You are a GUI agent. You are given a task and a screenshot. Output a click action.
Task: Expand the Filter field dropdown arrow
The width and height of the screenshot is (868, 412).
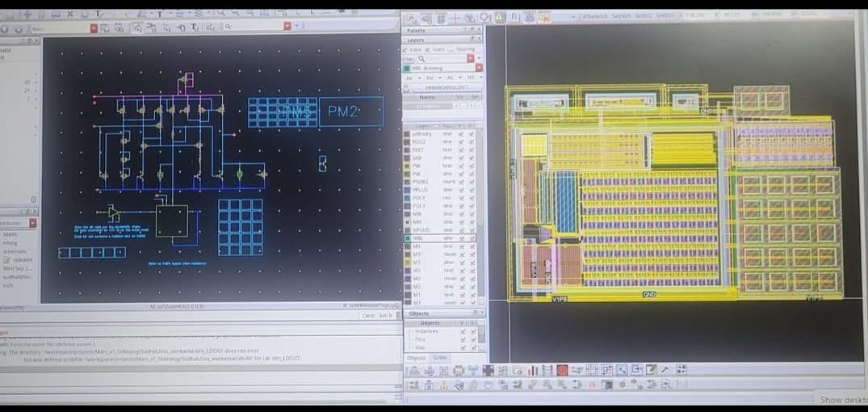pos(480,58)
